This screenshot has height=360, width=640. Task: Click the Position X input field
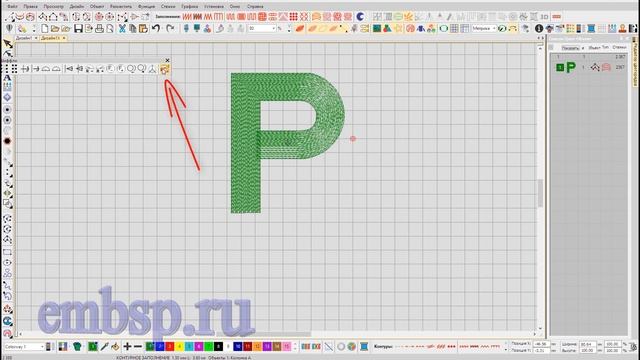point(542,344)
